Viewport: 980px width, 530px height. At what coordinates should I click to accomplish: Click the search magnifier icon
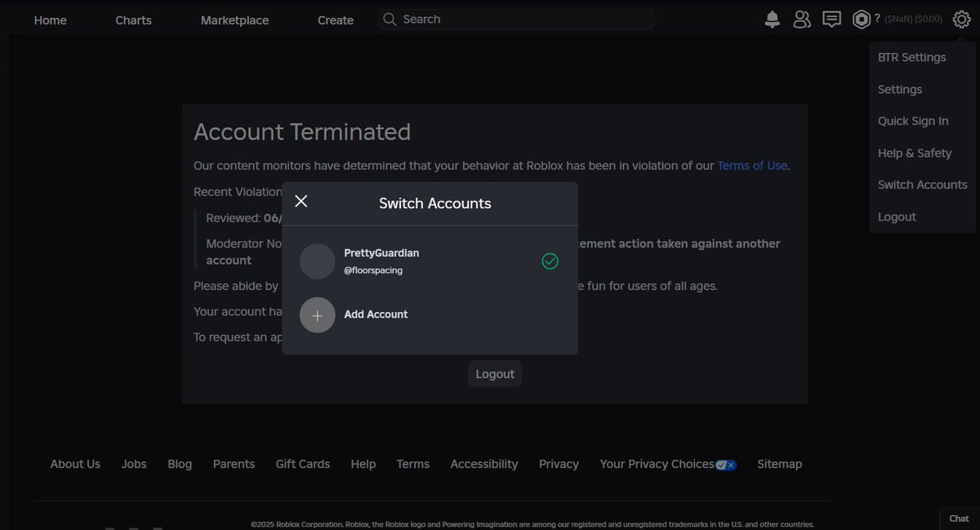click(x=390, y=19)
